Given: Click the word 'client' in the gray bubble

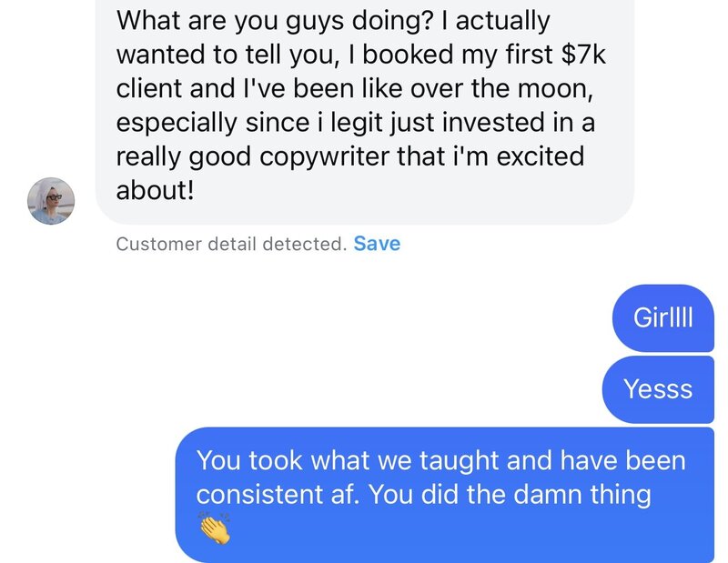Looking at the screenshot, I should point(149,88).
